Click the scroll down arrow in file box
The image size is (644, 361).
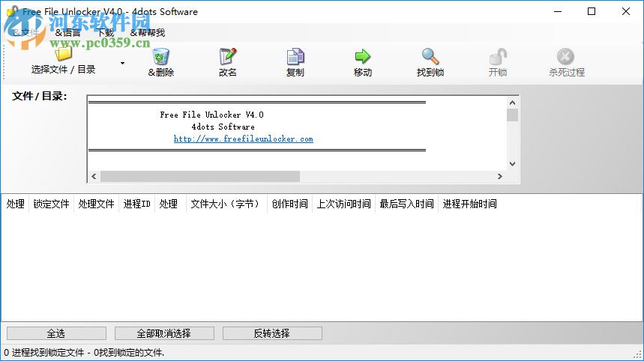[x=512, y=164]
